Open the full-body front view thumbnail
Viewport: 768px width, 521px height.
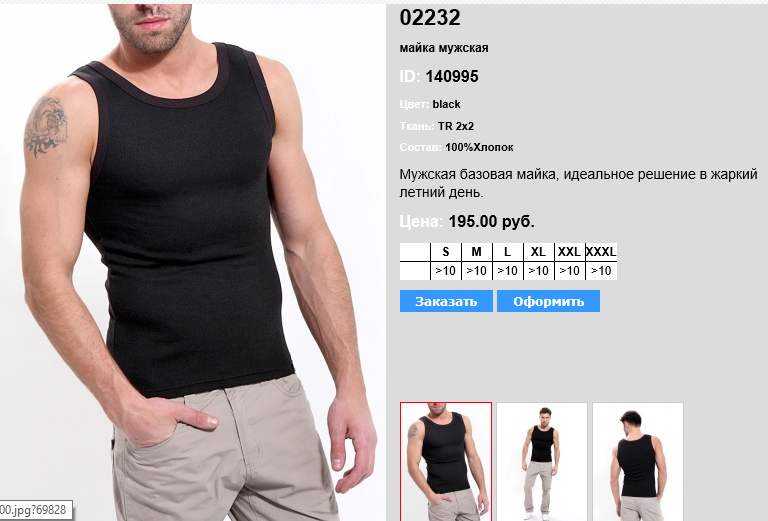(x=541, y=461)
